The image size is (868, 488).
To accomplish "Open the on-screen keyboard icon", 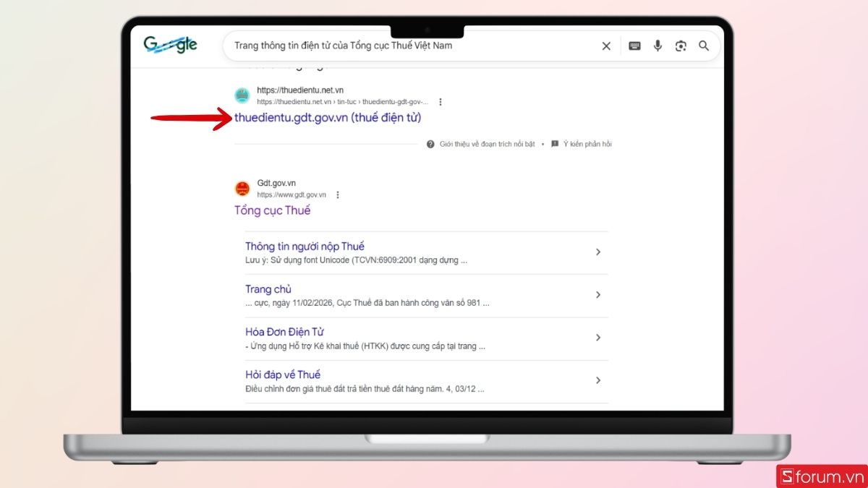I will (634, 46).
